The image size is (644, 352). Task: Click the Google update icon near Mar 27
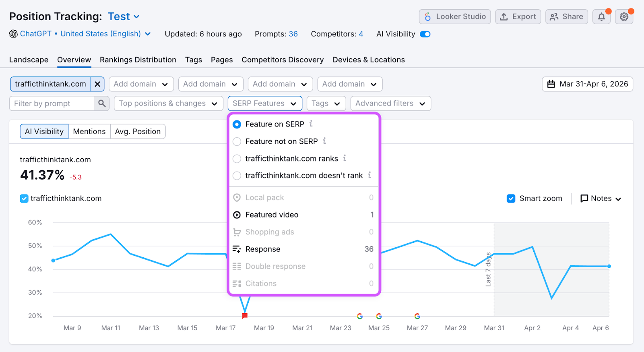(x=417, y=316)
